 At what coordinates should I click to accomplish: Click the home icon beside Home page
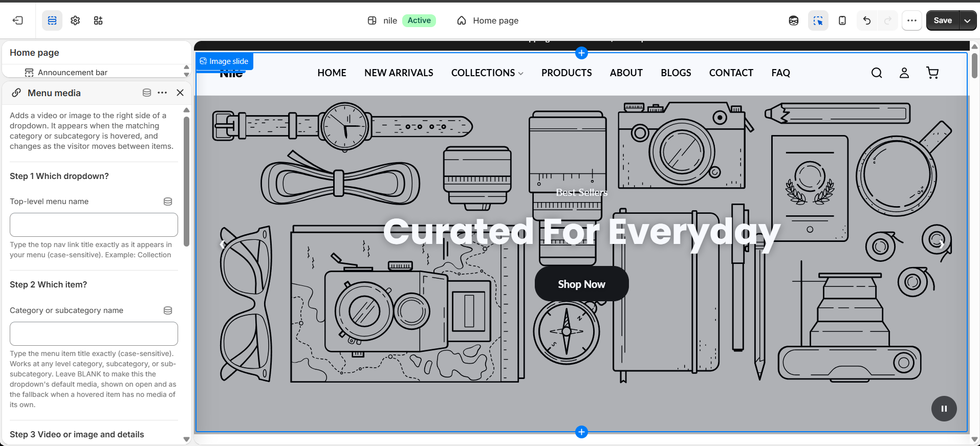point(462,20)
